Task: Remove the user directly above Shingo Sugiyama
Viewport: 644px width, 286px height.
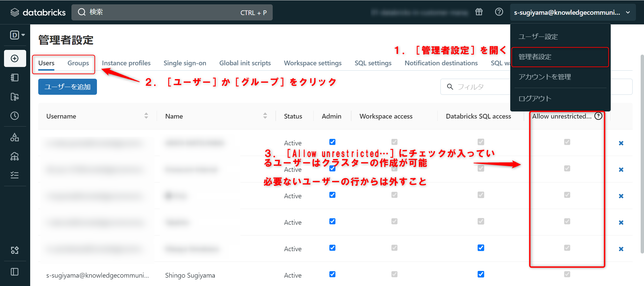Action: click(x=621, y=249)
